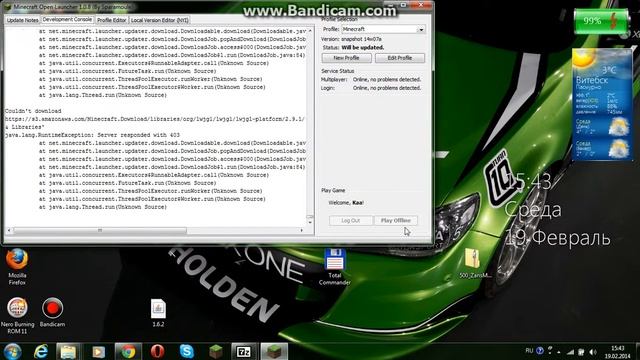The height and width of the screenshot is (360, 640).
Task: Open Opera browser from taskbar
Action: pyautogui.click(x=157, y=351)
